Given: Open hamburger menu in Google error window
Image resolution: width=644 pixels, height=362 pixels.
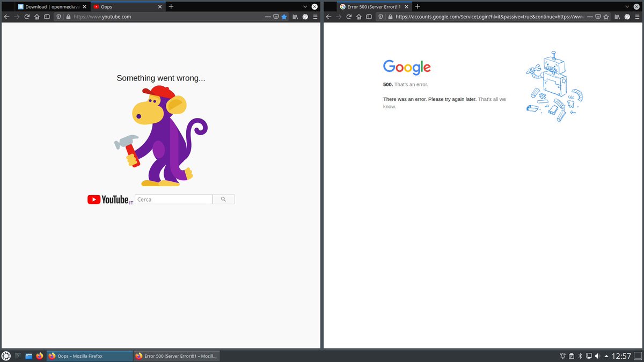Looking at the screenshot, I should tap(637, 17).
